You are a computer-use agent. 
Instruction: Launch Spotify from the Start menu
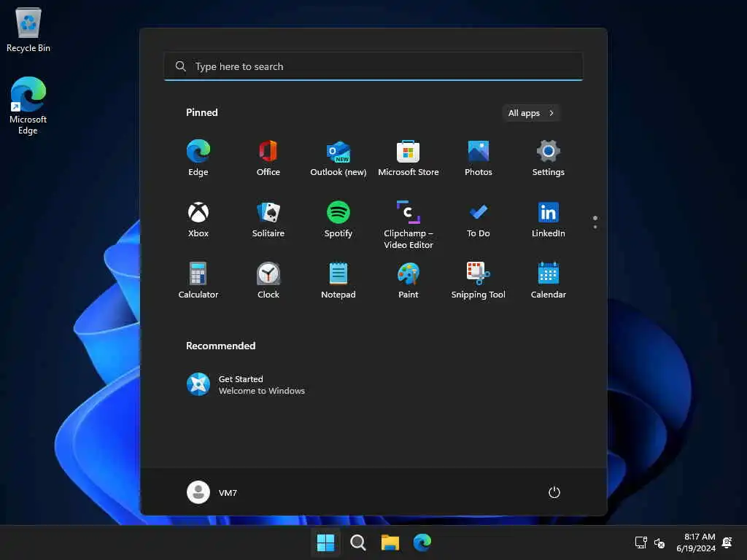click(x=338, y=219)
